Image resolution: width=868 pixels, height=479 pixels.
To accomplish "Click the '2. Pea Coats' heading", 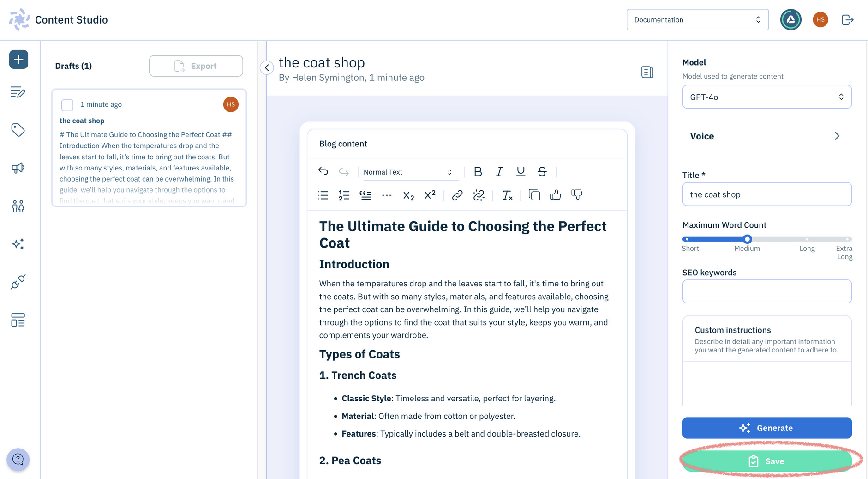I will pos(350,461).
